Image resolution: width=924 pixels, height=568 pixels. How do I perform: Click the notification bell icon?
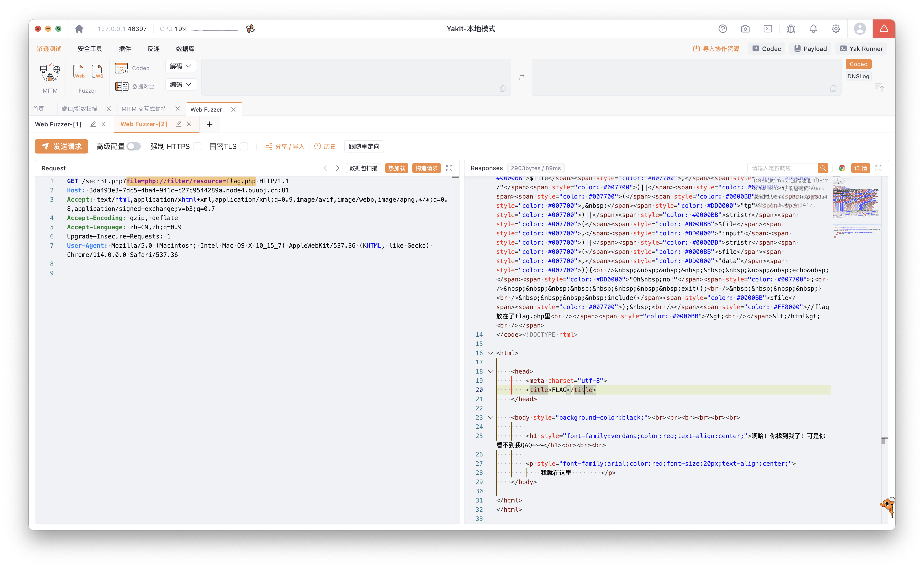point(813,29)
